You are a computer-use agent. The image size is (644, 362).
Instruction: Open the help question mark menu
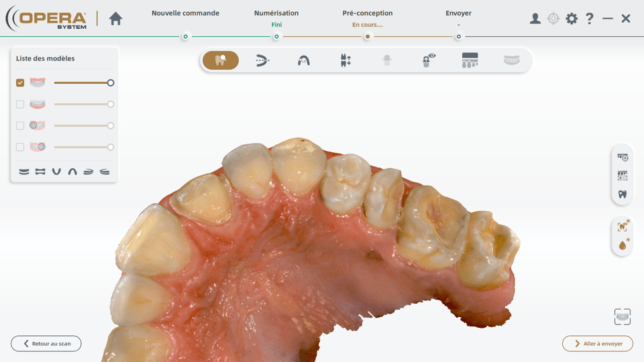590,19
